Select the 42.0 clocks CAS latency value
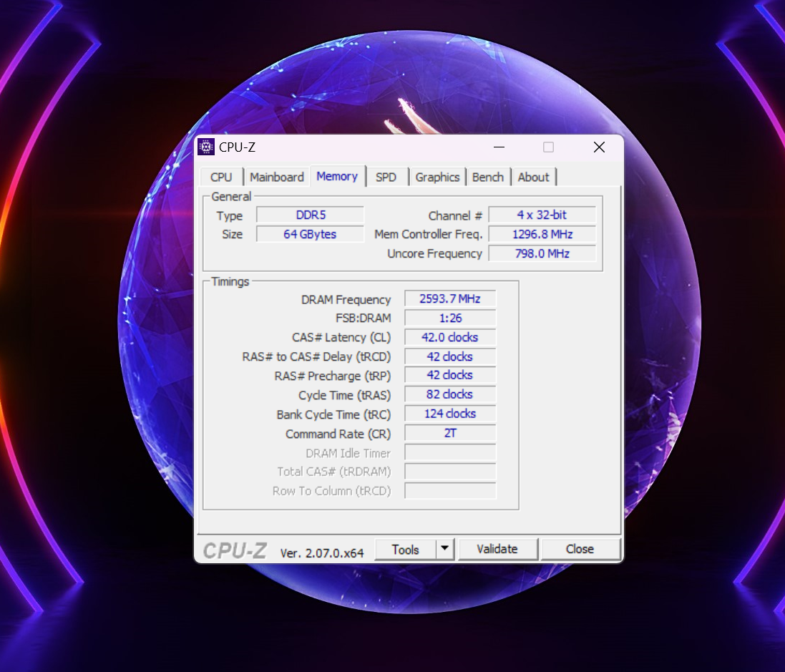Screen dimensions: 785x672 450,337
